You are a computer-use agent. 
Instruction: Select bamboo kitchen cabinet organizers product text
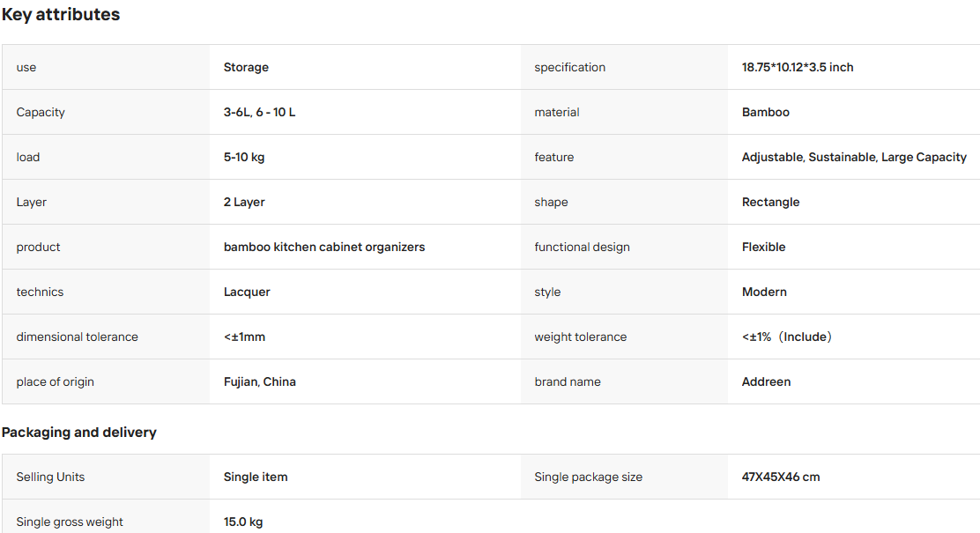324,247
